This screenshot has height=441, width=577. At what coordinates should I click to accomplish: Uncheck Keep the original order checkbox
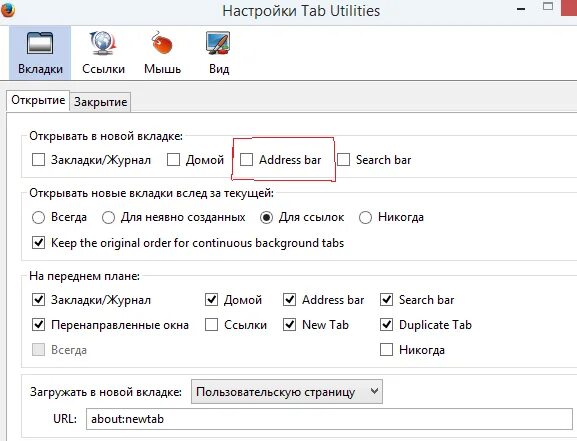click(38, 243)
